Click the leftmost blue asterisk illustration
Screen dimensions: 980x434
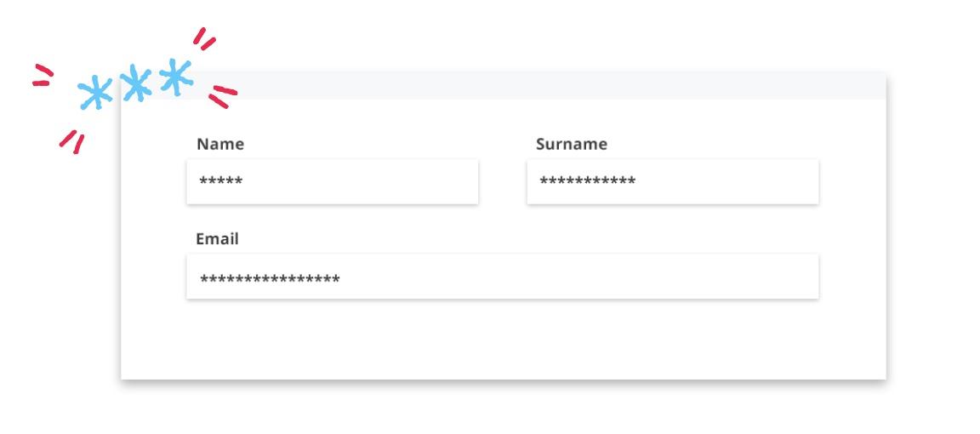click(95, 93)
